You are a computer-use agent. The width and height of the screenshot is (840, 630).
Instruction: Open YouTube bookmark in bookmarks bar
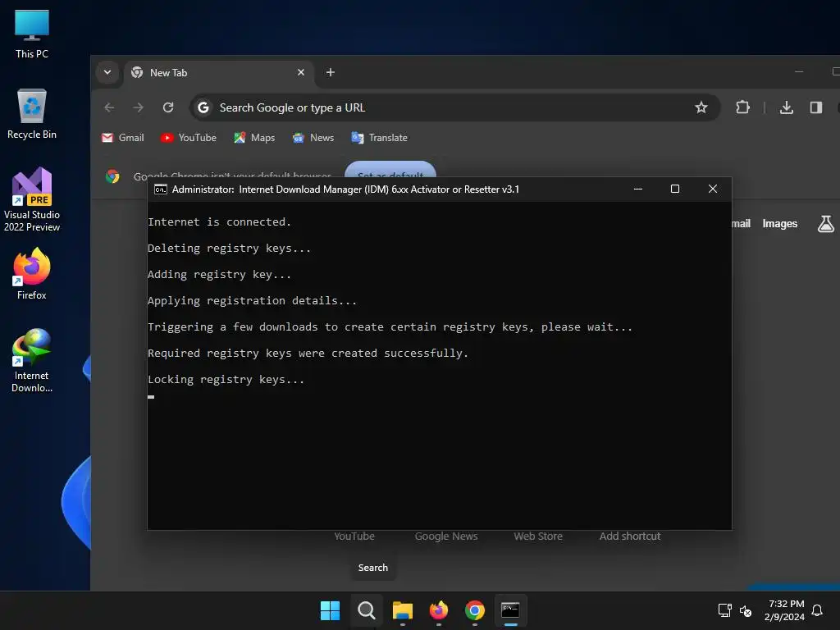pos(189,138)
